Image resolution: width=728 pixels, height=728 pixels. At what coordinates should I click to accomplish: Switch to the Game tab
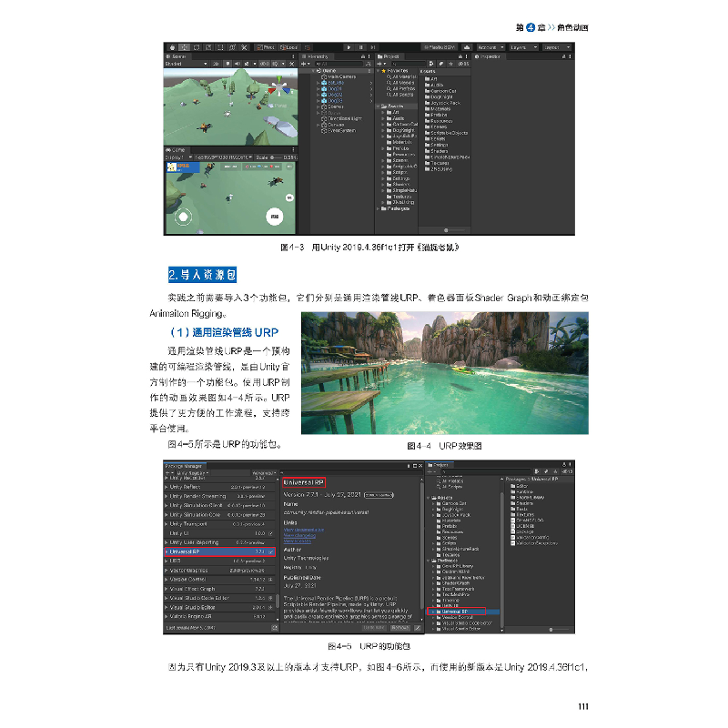[x=176, y=150]
